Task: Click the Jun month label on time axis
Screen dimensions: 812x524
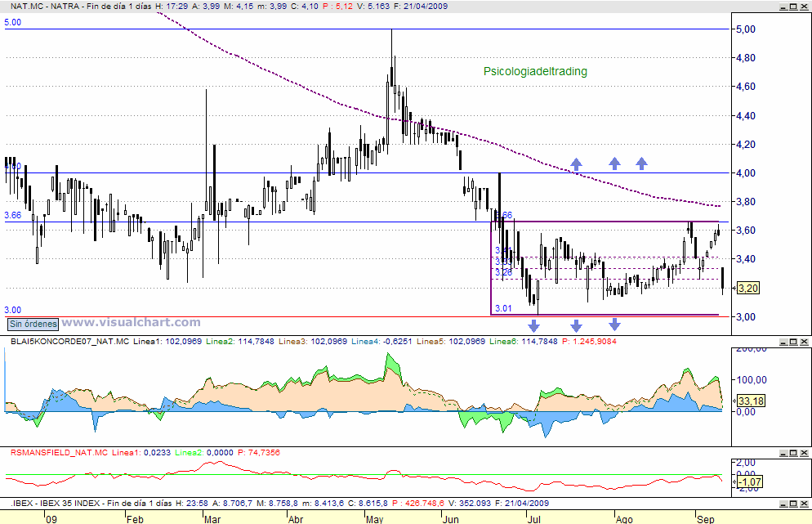Action: pos(451,519)
